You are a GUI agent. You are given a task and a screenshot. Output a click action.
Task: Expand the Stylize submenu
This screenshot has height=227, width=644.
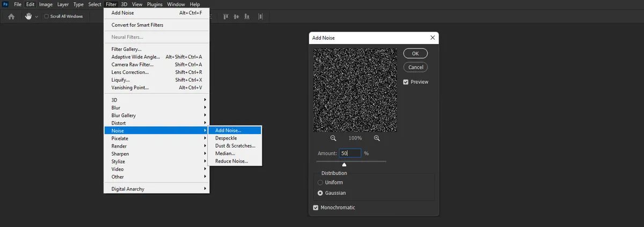click(156, 162)
